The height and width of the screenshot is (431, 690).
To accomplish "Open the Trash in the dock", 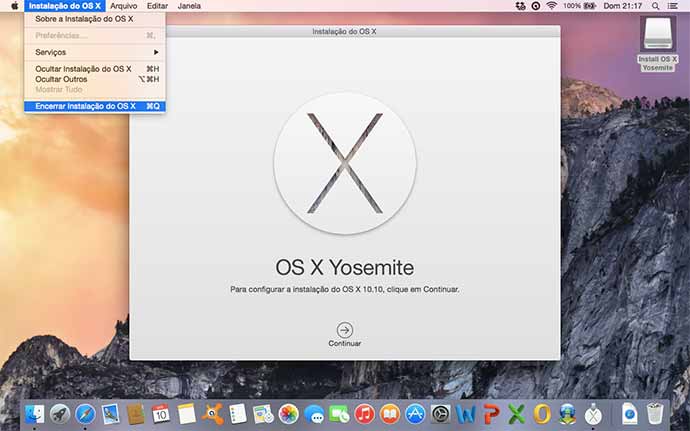I will pos(655,413).
